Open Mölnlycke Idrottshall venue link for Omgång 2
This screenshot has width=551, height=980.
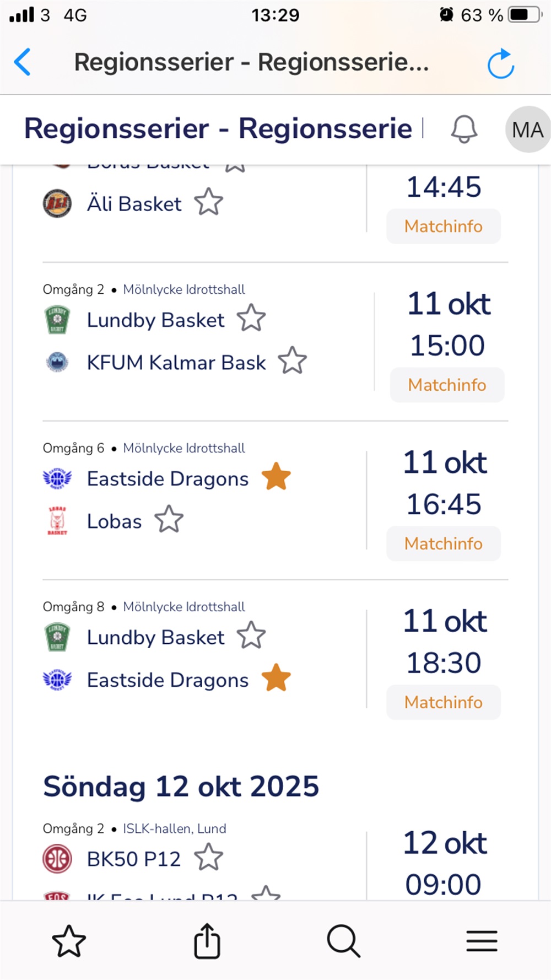(x=184, y=289)
